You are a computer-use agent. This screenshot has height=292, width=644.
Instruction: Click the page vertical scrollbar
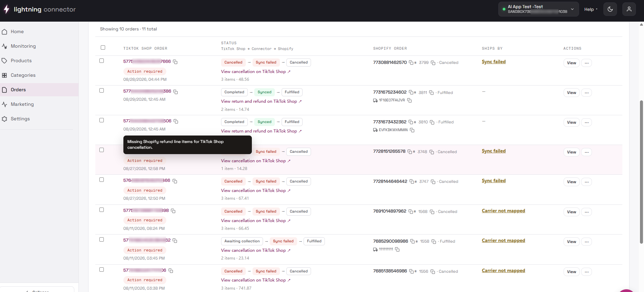[641, 172]
